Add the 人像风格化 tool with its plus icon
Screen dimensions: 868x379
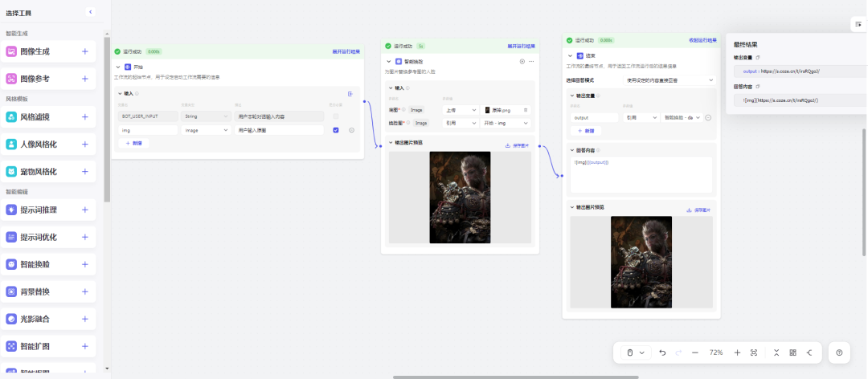pyautogui.click(x=84, y=145)
